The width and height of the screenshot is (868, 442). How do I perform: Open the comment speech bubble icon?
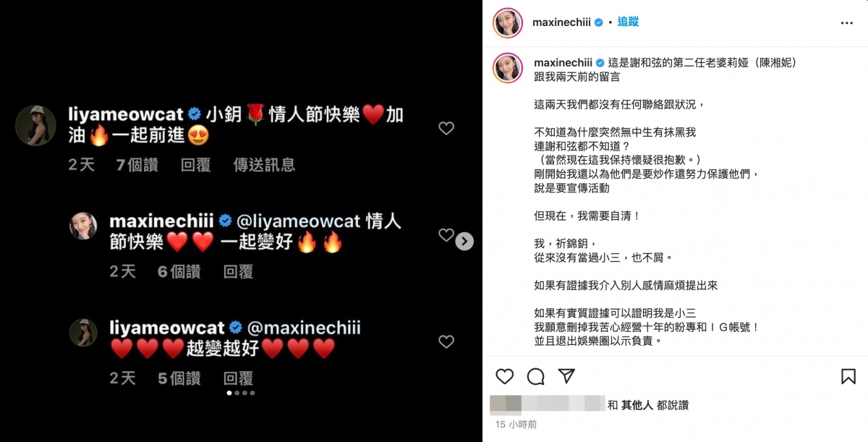536,376
